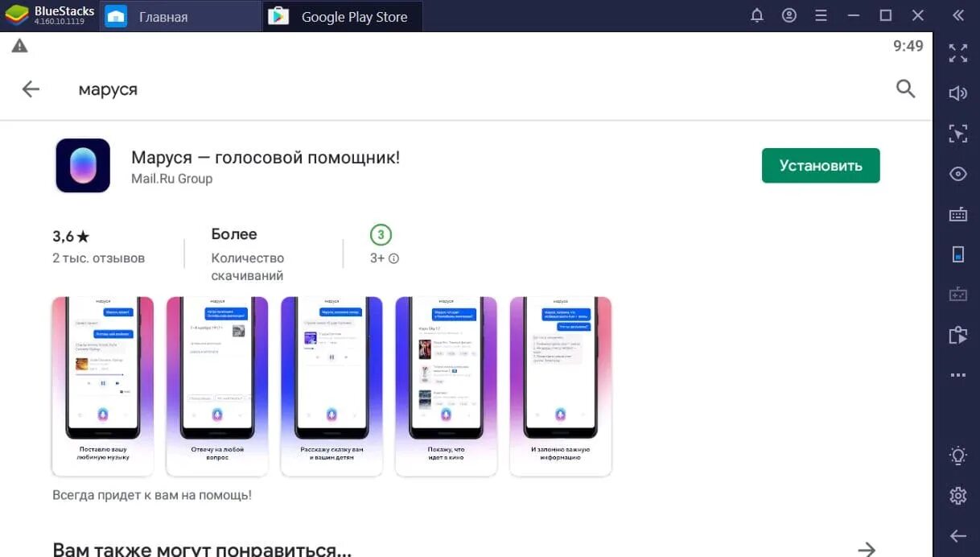Open keyboard game controls icon
The image size is (980, 557).
(x=957, y=214)
